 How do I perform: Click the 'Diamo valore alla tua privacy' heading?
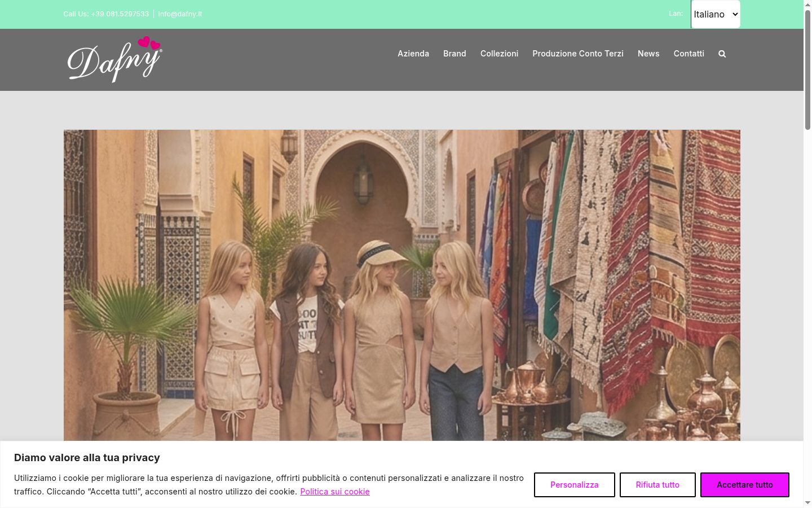[x=87, y=458]
